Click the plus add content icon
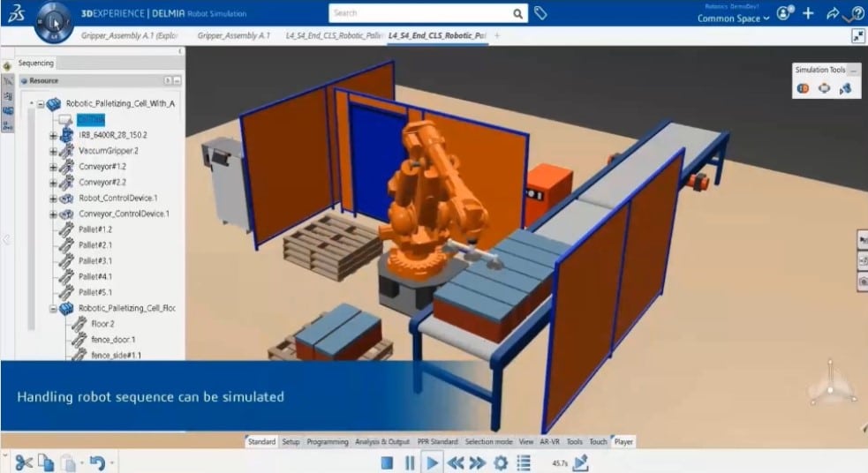The height and width of the screenshot is (473, 868). (x=808, y=13)
